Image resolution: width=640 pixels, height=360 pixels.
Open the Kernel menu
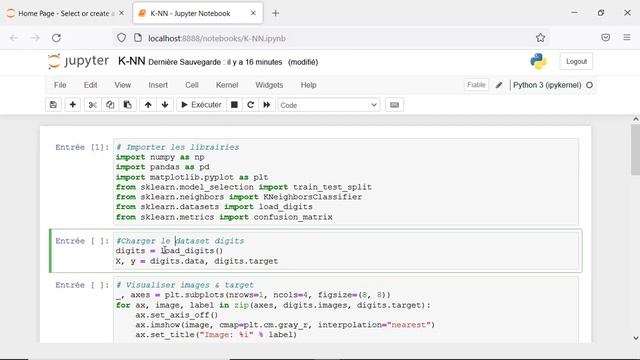point(227,85)
